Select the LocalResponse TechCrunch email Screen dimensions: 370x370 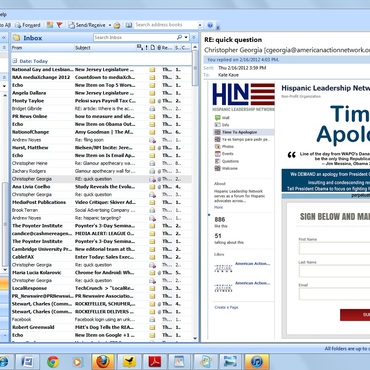point(101,288)
